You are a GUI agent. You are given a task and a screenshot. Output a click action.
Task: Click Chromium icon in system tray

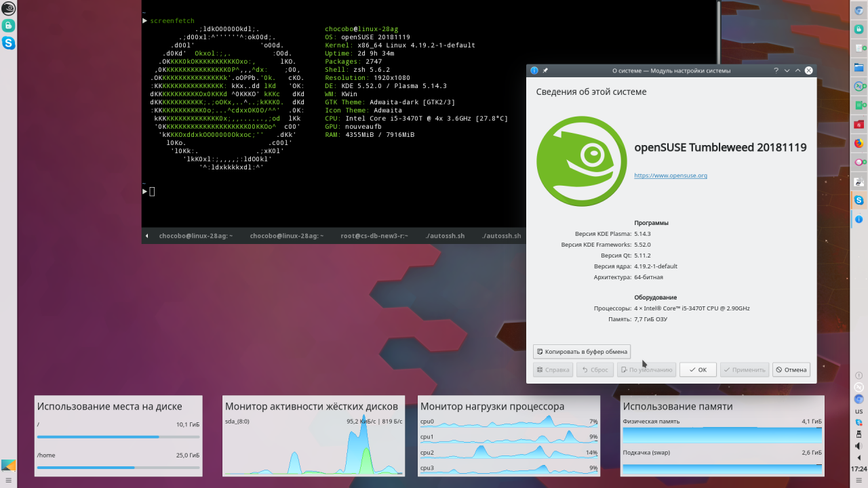point(859,399)
